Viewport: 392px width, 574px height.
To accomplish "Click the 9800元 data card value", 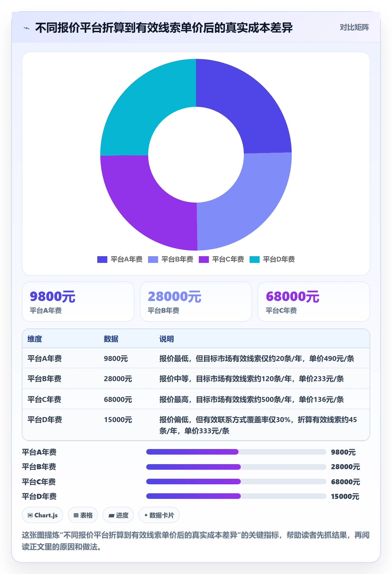I will [x=53, y=297].
